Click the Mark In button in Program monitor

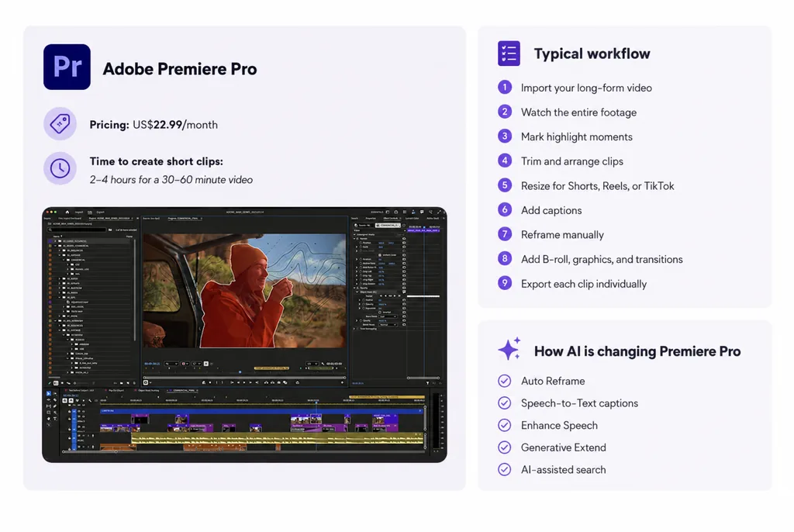point(217,382)
